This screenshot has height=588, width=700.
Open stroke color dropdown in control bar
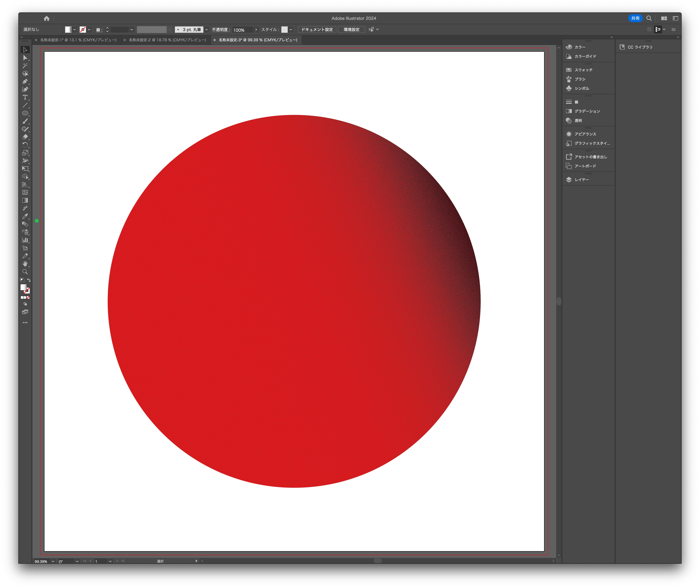pos(89,30)
